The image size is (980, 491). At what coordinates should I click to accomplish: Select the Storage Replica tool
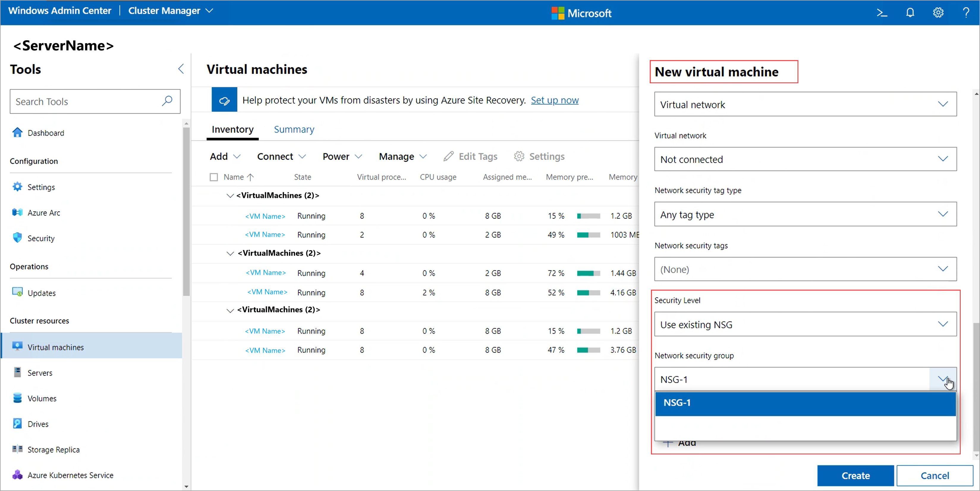[x=54, y=449]
